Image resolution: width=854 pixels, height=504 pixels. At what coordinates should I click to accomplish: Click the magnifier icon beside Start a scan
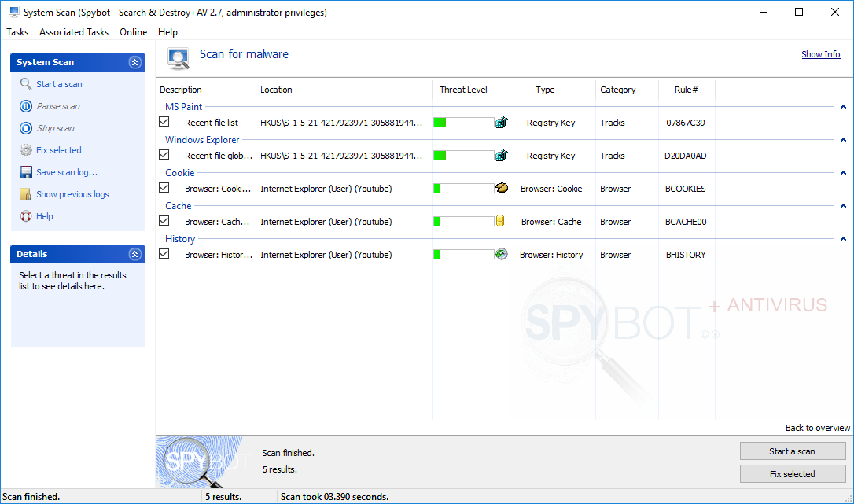(26, 84)
